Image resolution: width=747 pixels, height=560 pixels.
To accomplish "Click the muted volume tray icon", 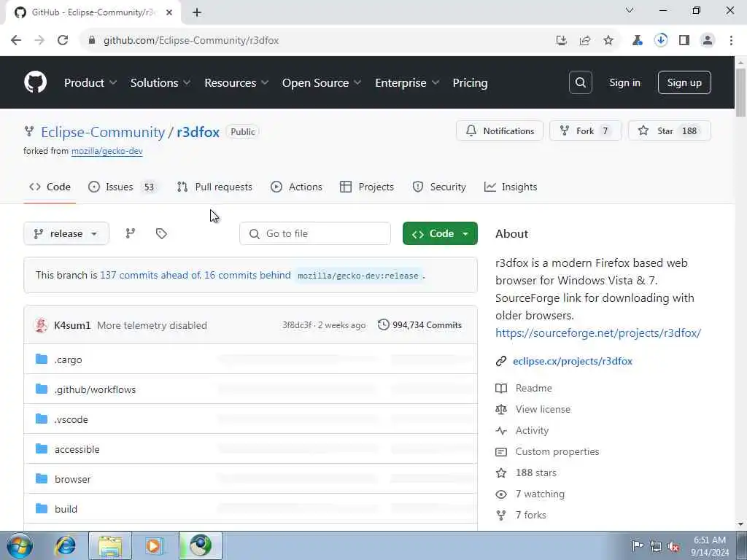I will [x=673, y=546].
